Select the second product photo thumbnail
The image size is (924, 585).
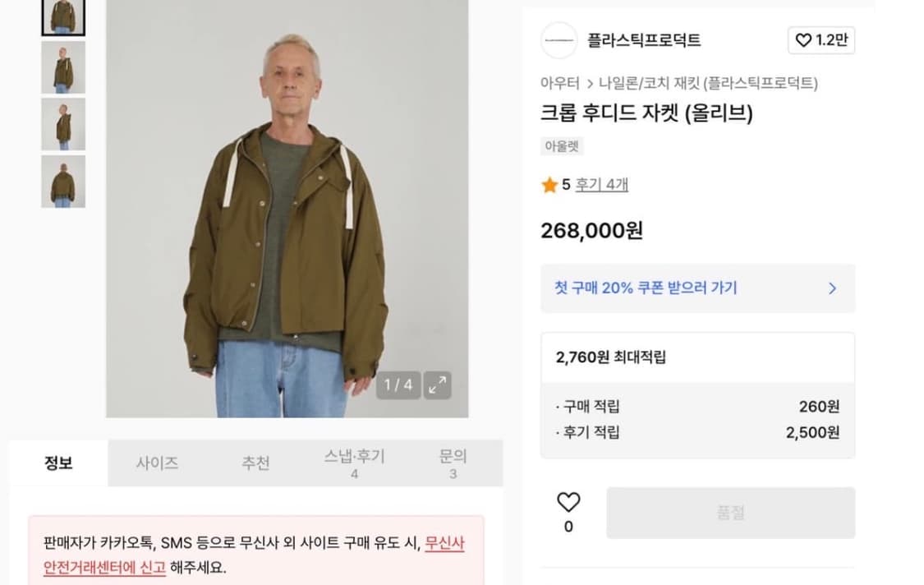(x=62, y=67)
